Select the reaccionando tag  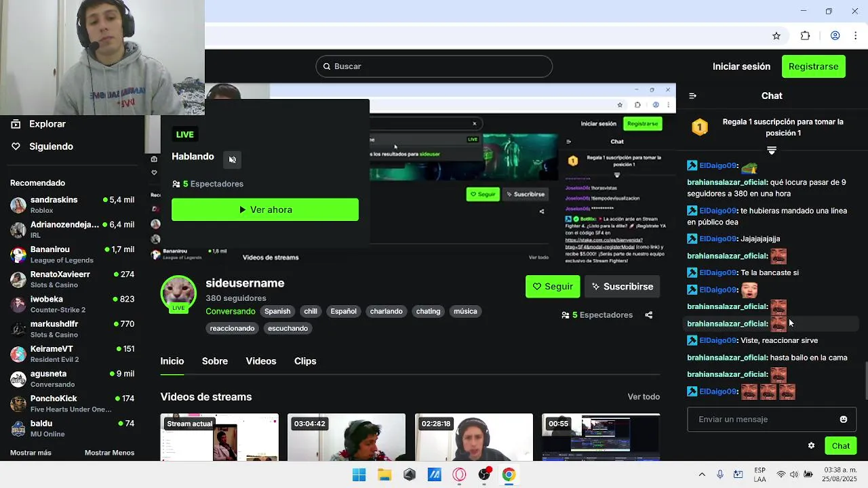233,328
